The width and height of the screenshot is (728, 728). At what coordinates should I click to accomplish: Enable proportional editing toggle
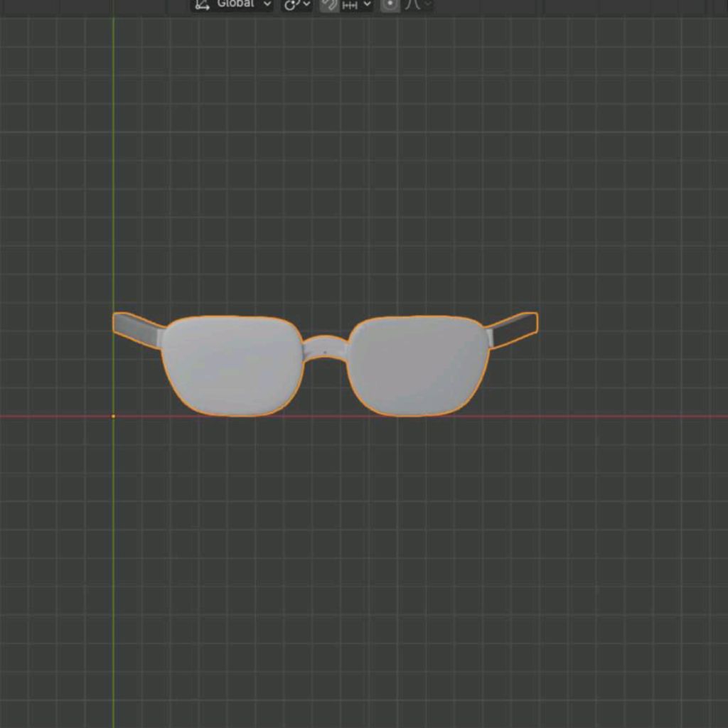pos(390,4)
